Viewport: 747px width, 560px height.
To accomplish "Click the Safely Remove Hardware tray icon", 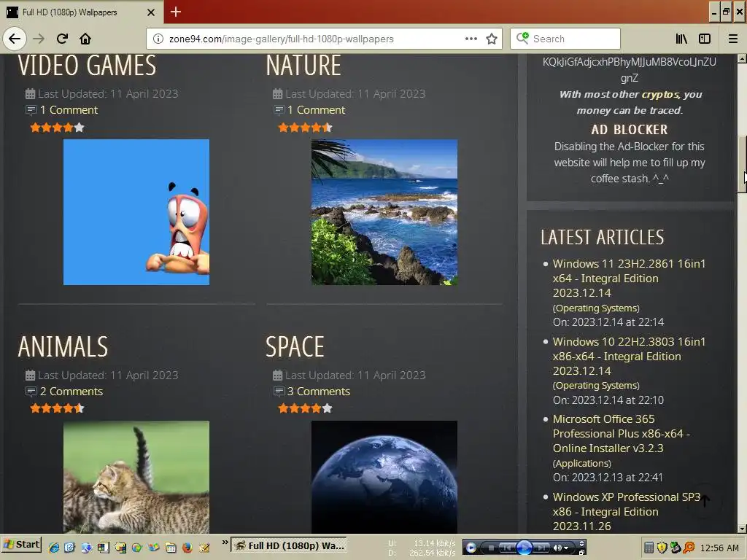I will pyautogui.click(x=676, y=548).
